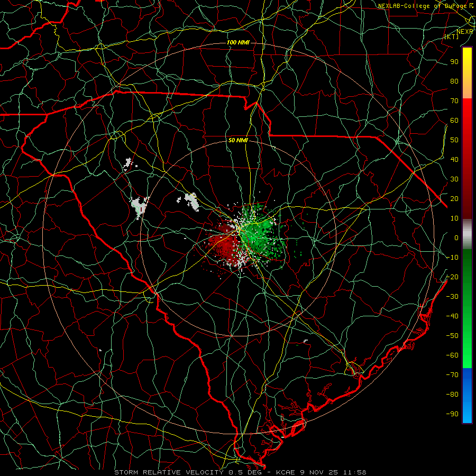Click the 30 value on the velocity scale

coord(454,179)
